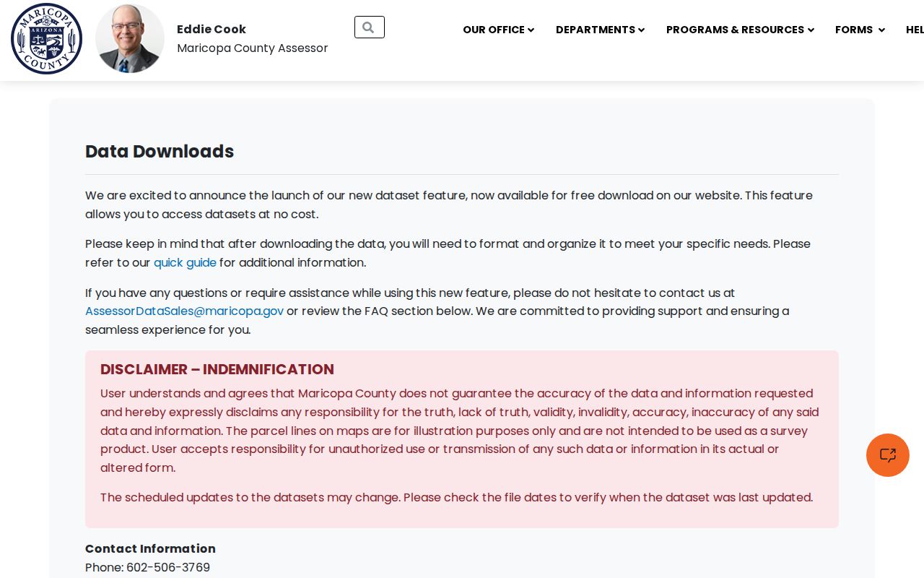Click the AssessorDataSales@maricopa.gov email link
Screen dimensions: 924x578
[184, 311]
